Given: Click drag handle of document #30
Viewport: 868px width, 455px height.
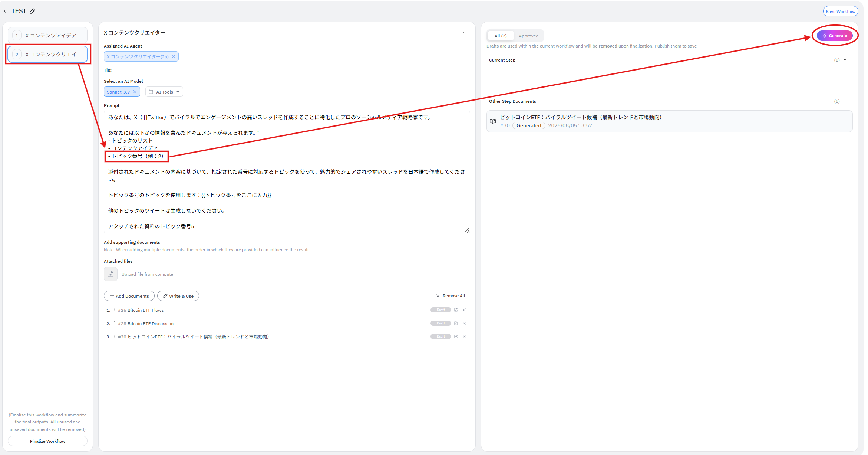Looking at the screenshot, I should [114, 337].
